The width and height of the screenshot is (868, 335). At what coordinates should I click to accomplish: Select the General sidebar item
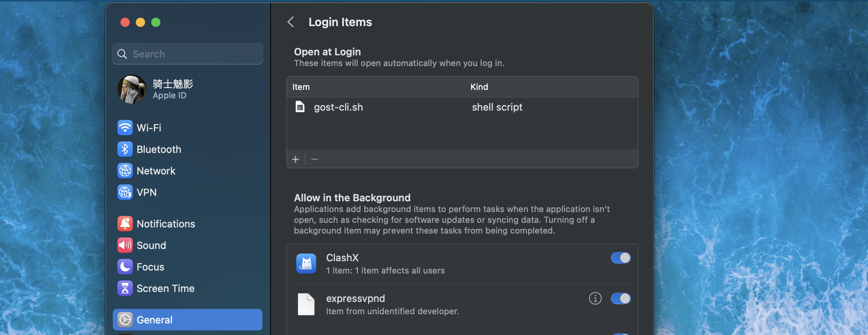187,320
